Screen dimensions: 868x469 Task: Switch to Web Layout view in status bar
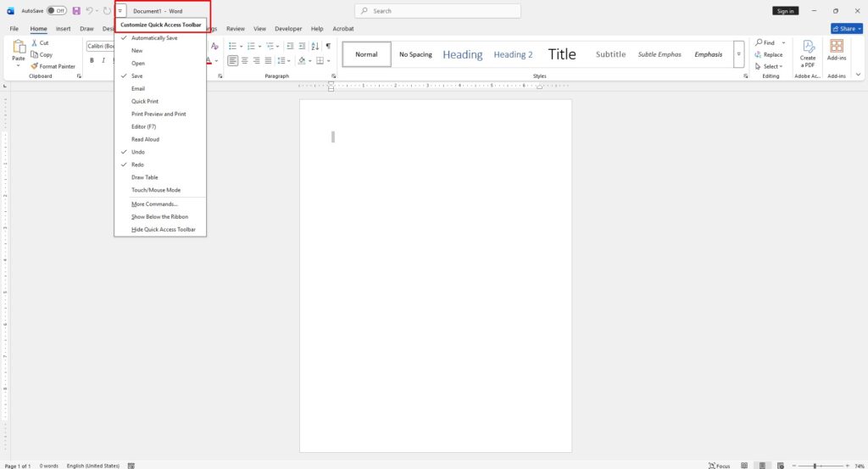tap(781, 466)
